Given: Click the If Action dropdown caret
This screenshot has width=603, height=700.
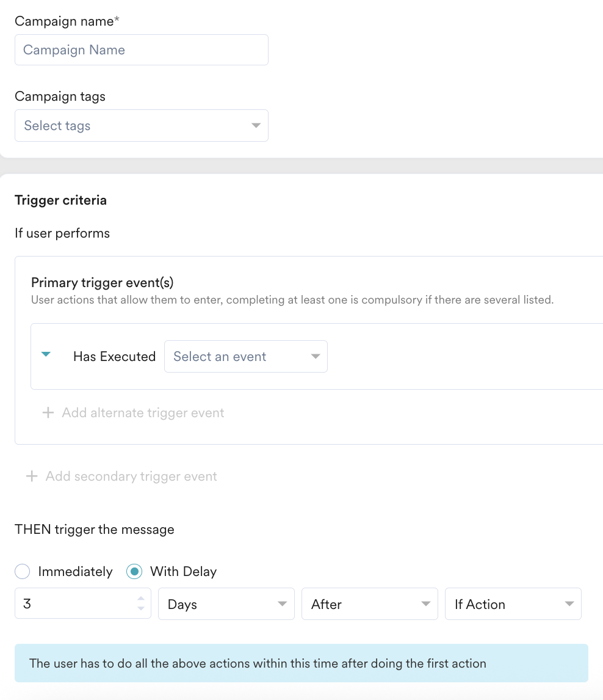Looking at the screenshot, I should tap(569, 604).
